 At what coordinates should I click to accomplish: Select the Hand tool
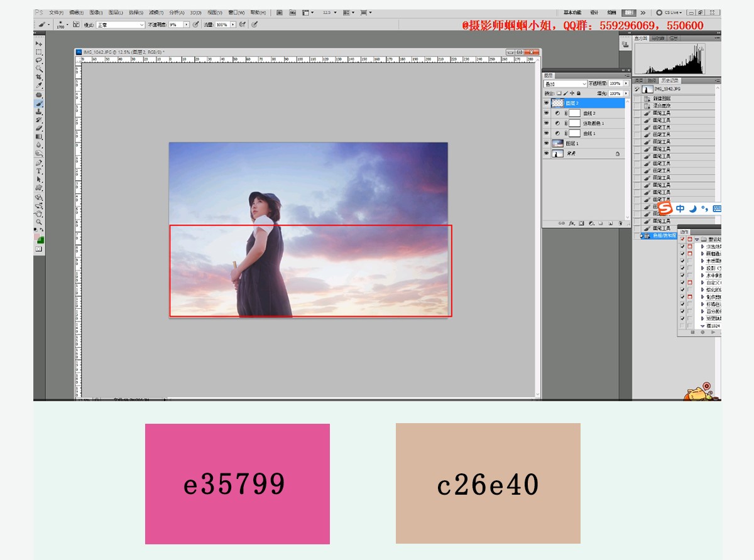(x=39, y=214)
